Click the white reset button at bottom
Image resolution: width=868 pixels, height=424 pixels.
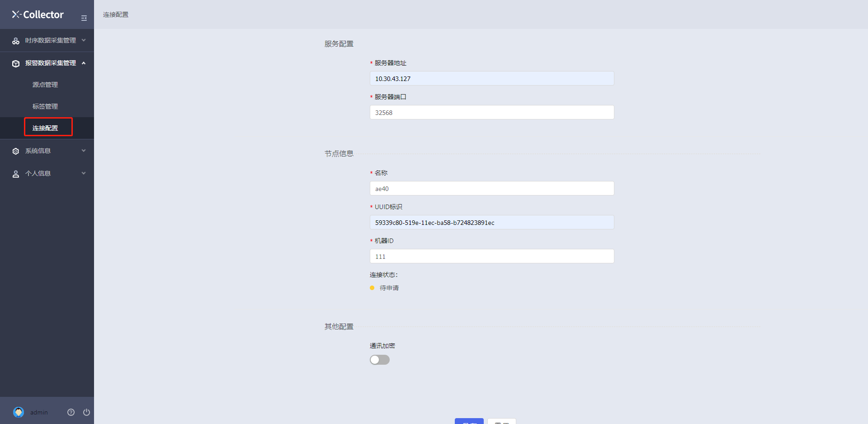coord(502,421)
